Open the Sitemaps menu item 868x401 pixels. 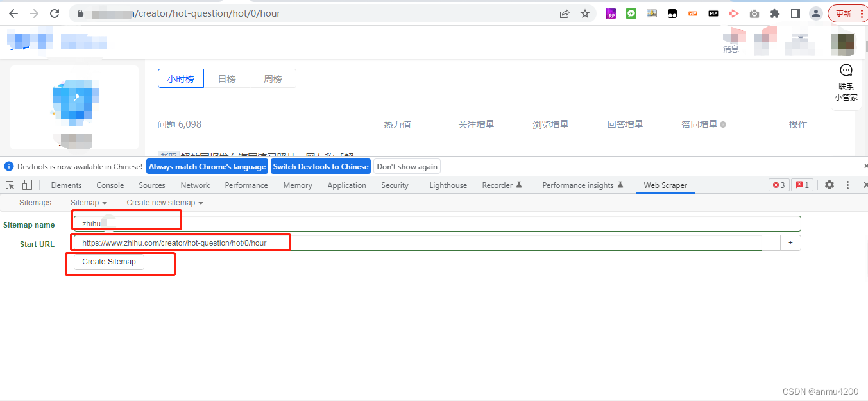35,203
